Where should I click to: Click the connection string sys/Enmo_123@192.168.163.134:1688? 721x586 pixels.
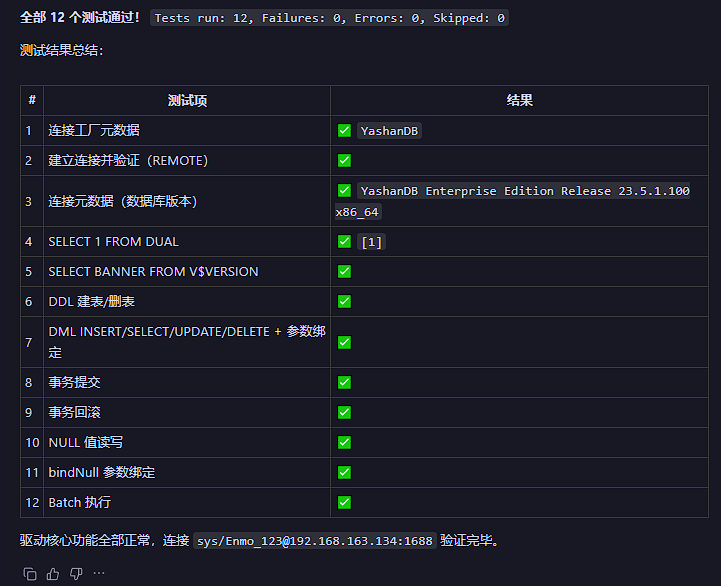click(315, 541)
